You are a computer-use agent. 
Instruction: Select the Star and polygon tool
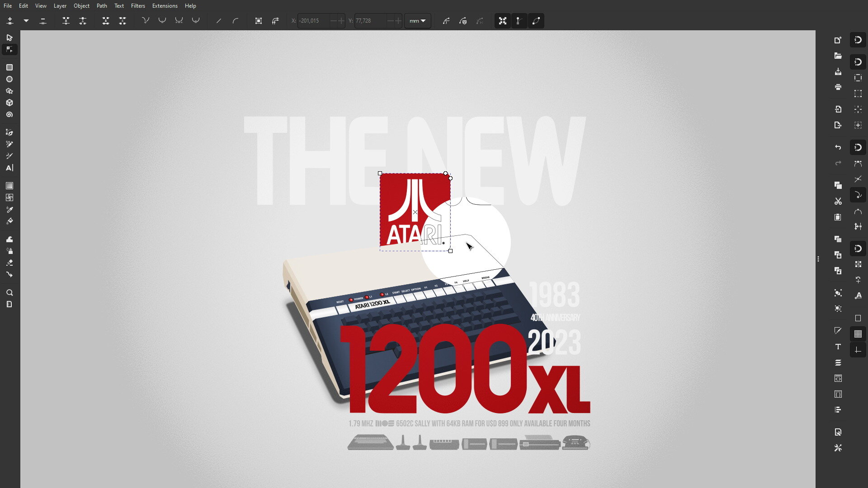click(x=9, y=91)
